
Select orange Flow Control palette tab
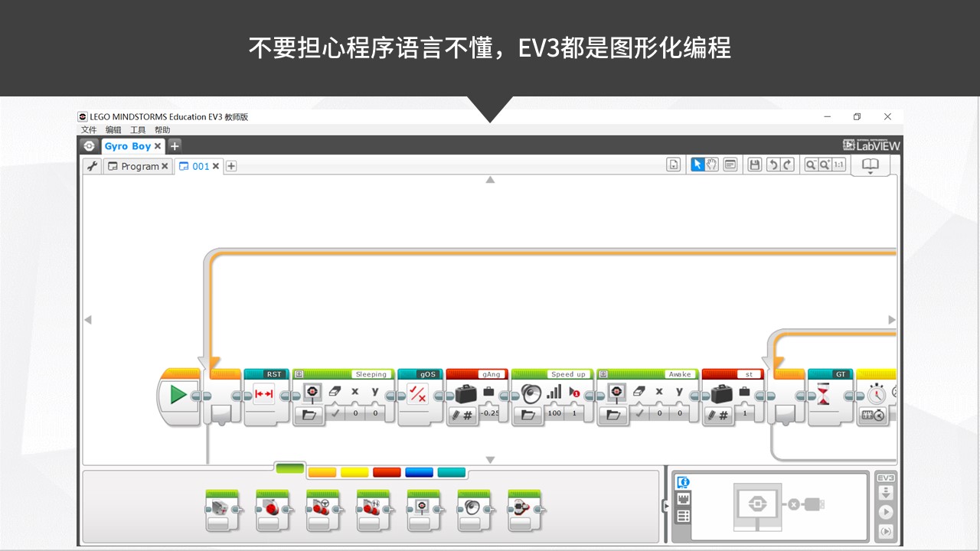pos(322,472)
